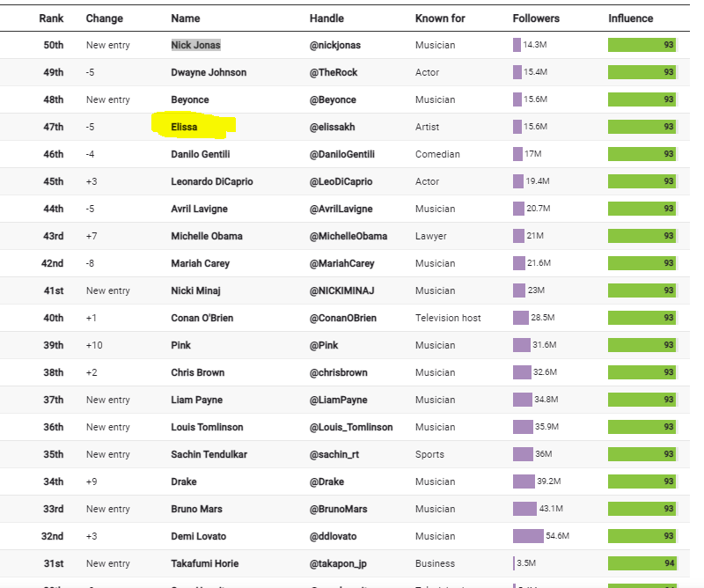This screenshot has height=588, width=704.
Task: Click the name Takafumi Horie
Action: click(205, 563)
